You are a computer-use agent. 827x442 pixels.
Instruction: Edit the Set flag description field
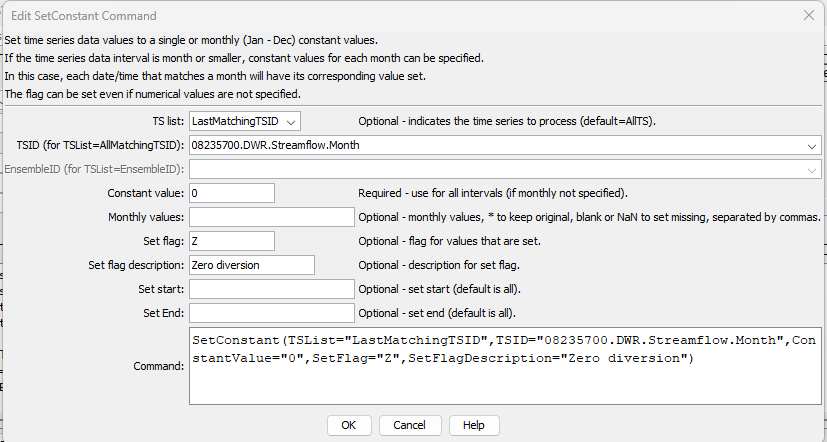(x=252, y=265)
